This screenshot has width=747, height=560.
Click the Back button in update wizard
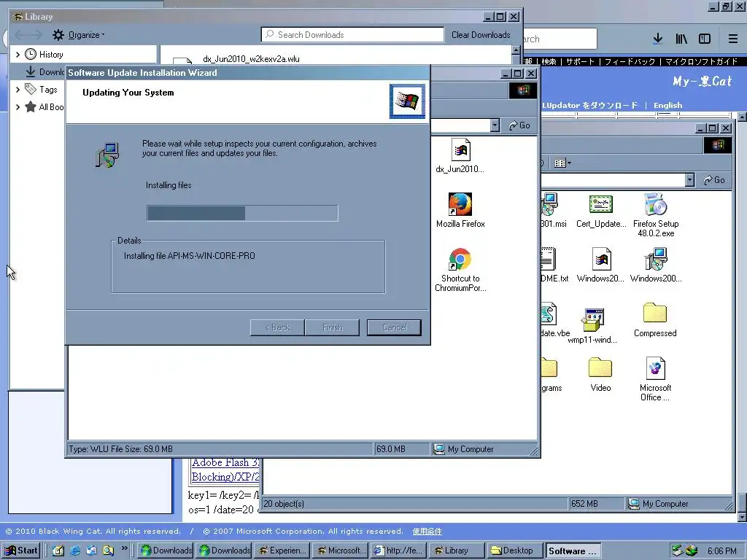tap(277, 327)
